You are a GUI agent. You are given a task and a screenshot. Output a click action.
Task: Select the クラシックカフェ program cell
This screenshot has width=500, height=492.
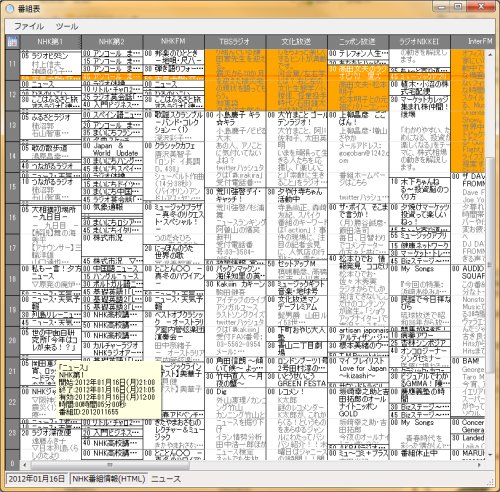pyautogui.click(x=174, y=172)
